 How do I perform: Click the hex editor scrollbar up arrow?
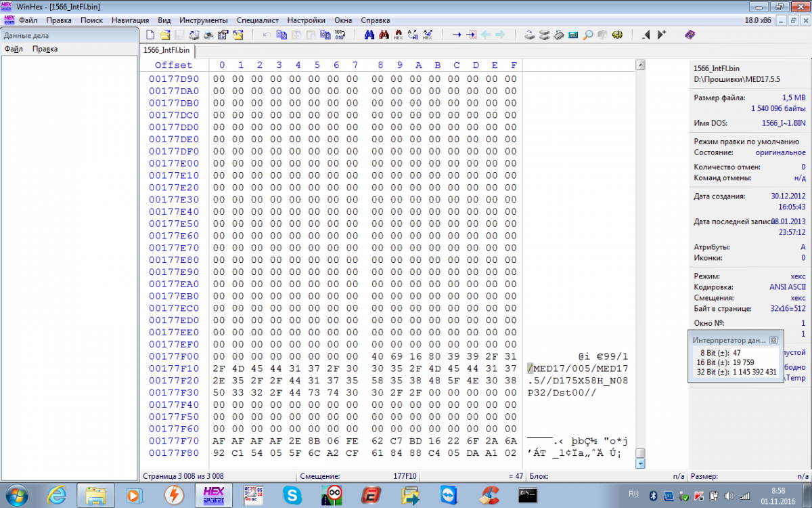pos(640,65)
